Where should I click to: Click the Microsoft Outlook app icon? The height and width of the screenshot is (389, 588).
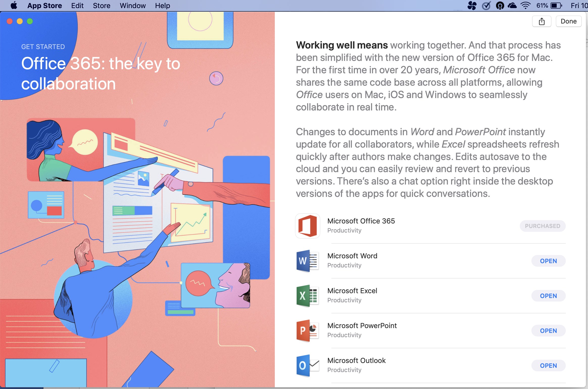click(x=307, y=365)
